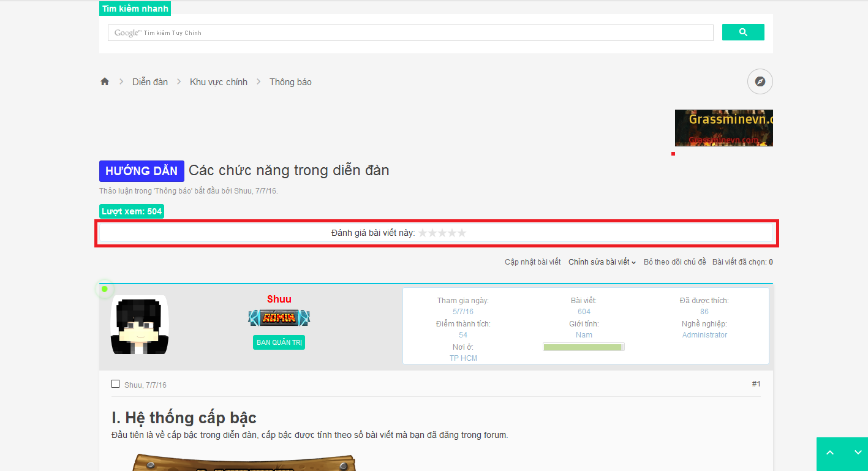Viewport: 868px width, 471px height.
Task: Open Thông báo breadcrumb
Action: [290, 82]
